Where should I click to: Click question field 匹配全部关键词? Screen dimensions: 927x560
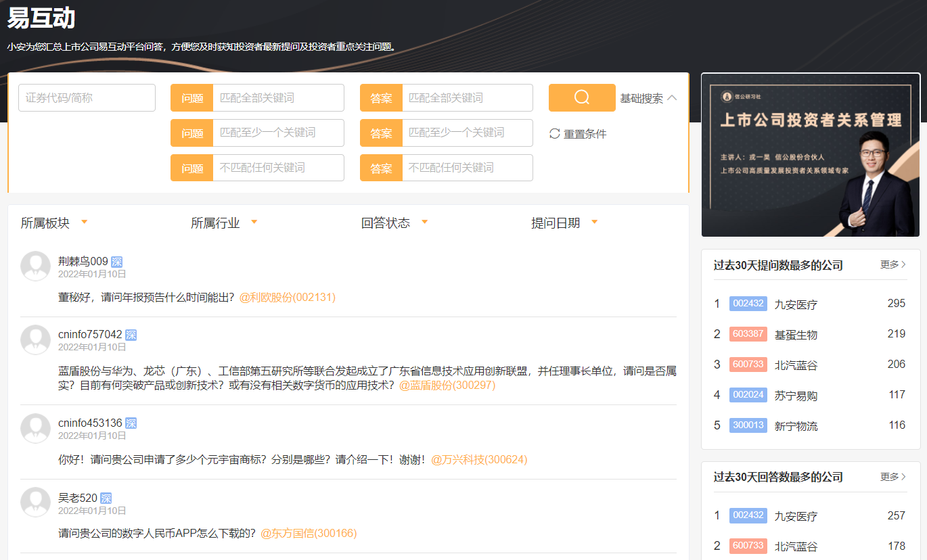(277, 98)
